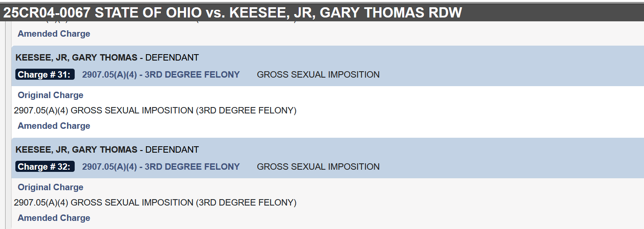This screenshot has width=644, height=229.
Task: Select defendant name in Charge 32 row
Action: (76, 150)
